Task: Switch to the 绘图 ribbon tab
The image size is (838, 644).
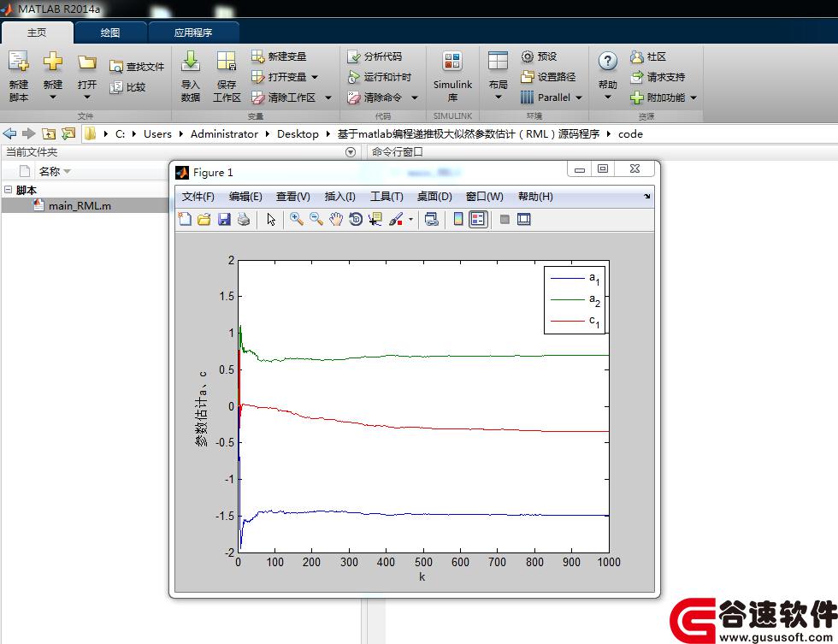Action: [110, 32]
